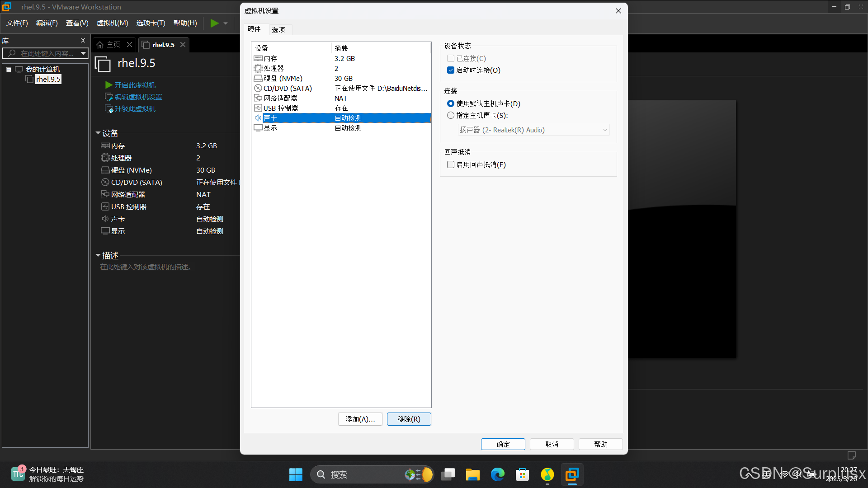Click the green power-on play toolbar icon

click(214, 23)
